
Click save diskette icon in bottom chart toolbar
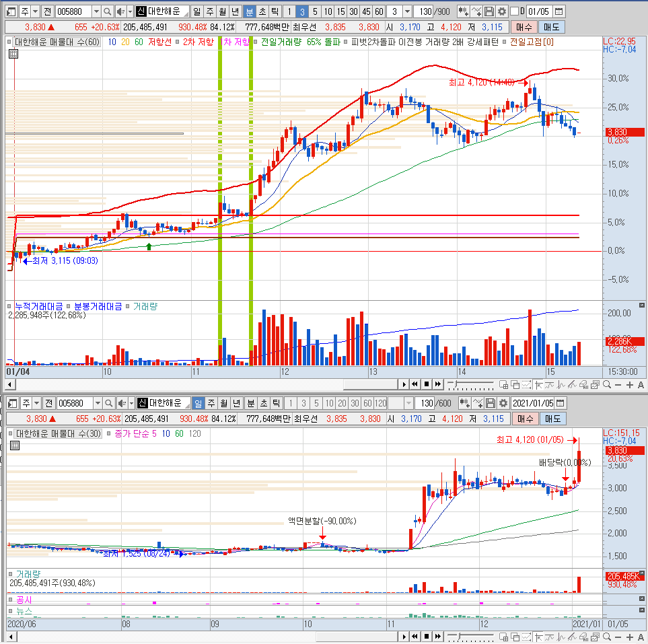pyautogui.click(x=491, y=403)
